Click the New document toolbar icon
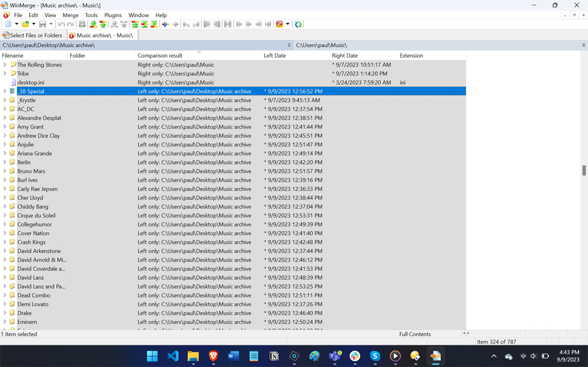The width and height of the screenshot is (588, 367). (8, 24)
